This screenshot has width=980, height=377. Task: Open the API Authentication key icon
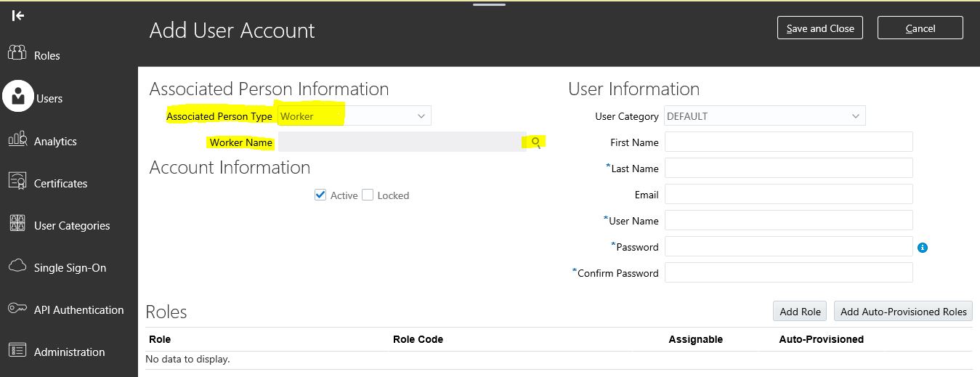point(17,309)
